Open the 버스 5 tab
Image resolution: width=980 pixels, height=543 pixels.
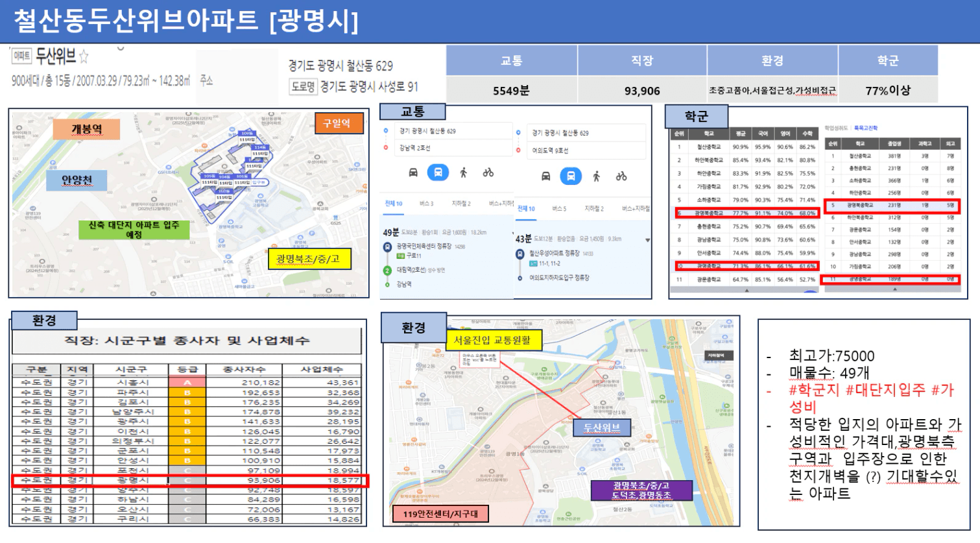[x=559, y=209]
